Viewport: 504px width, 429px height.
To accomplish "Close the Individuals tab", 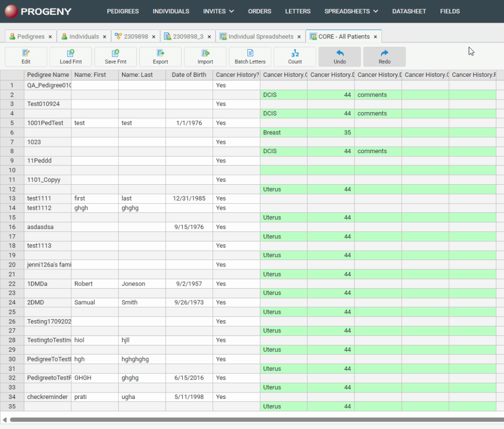I will pos(104,37).
